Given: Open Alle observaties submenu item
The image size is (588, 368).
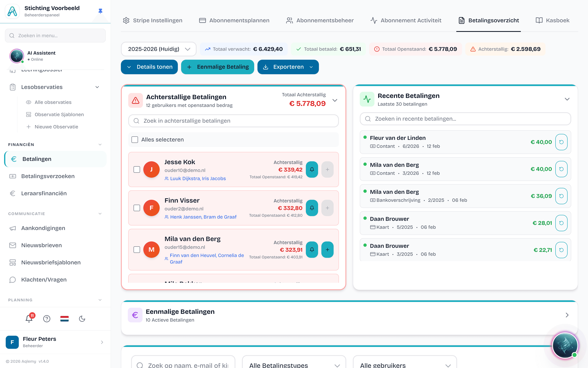Looking at the screenshot, I should [53, 102].
